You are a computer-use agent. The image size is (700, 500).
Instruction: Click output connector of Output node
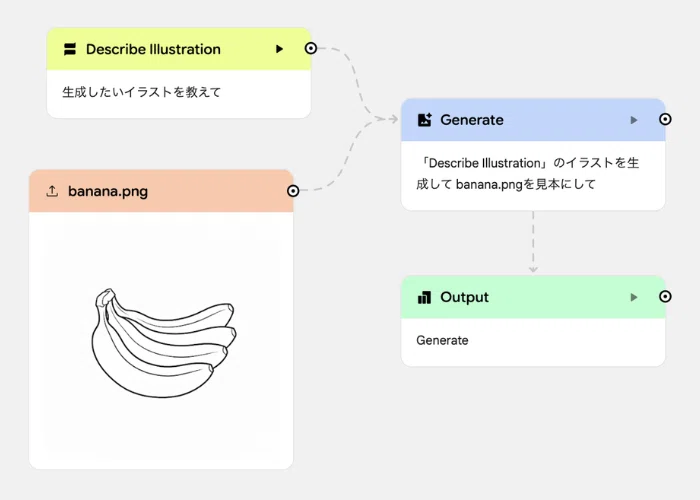click(665, 296)
